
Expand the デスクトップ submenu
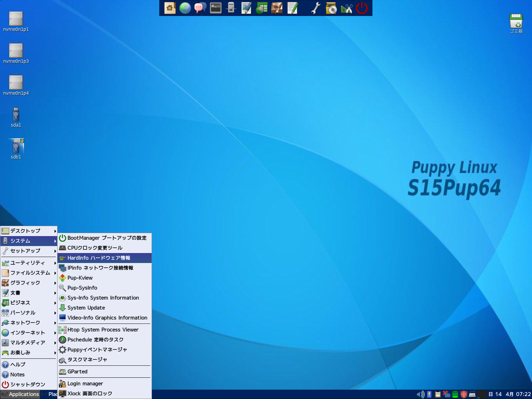[x=29, y=231]
